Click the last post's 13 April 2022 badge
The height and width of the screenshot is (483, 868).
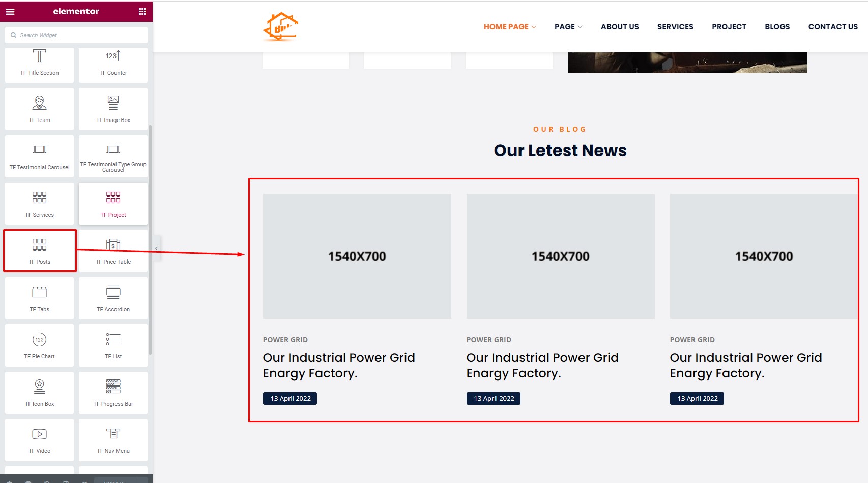coord(697,398)
